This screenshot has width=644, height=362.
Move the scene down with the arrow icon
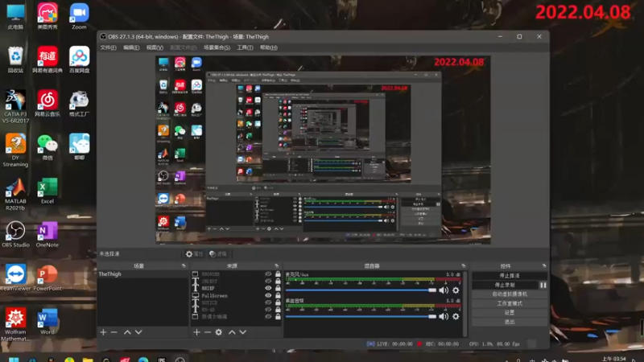click(x=138, y=332)
